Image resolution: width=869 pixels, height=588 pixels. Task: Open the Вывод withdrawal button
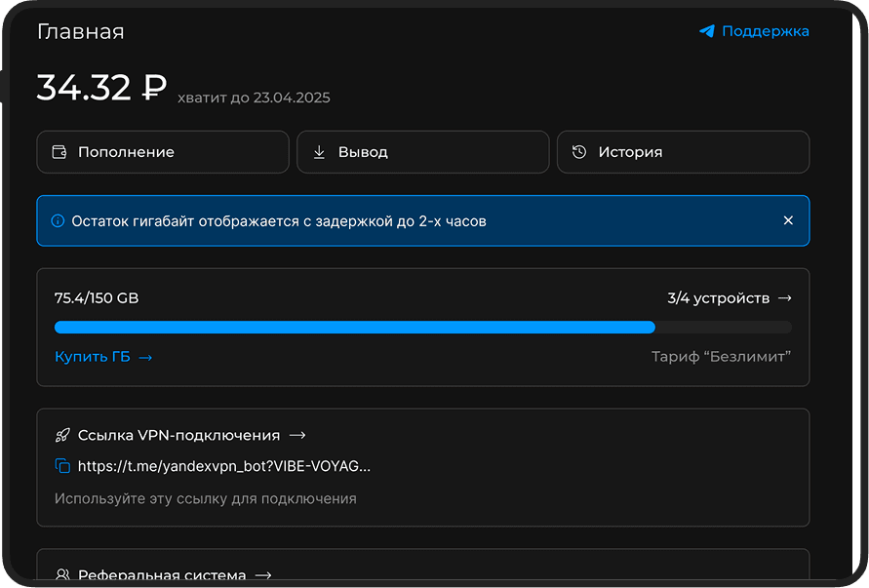423,152
